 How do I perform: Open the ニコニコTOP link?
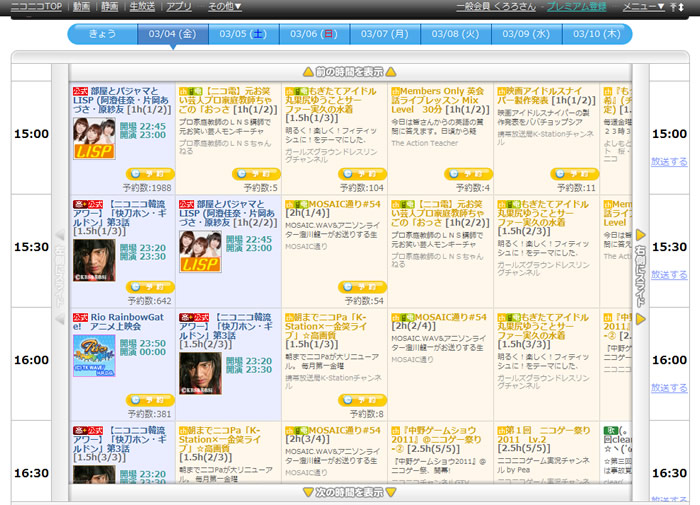pos(36,6)
